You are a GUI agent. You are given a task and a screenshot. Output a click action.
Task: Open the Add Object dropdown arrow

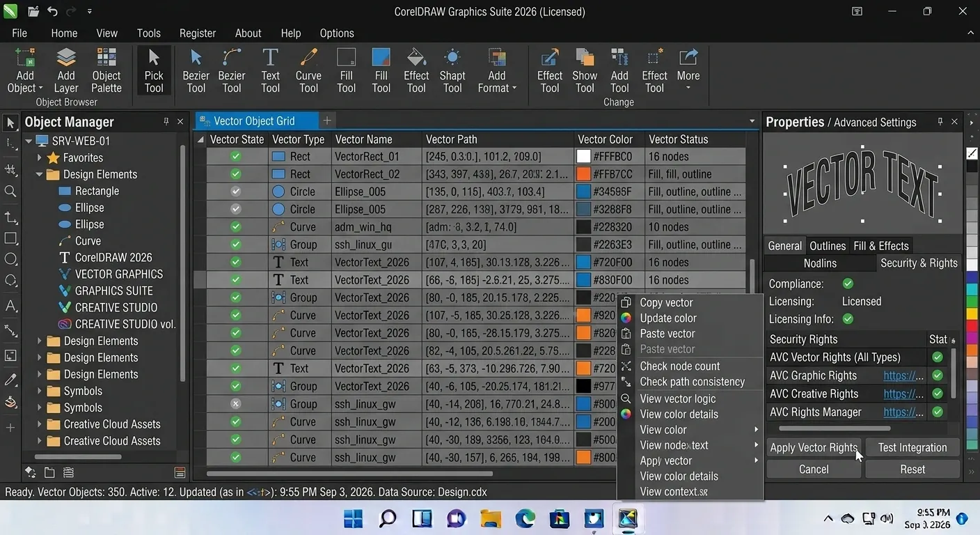tap(40, 88)
